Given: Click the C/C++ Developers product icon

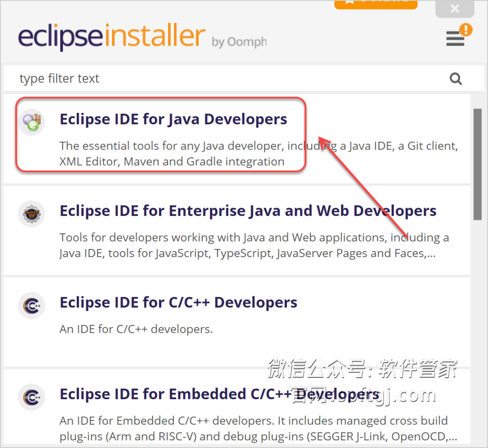Looking at the screenshot, I should [x=32, y=305].
